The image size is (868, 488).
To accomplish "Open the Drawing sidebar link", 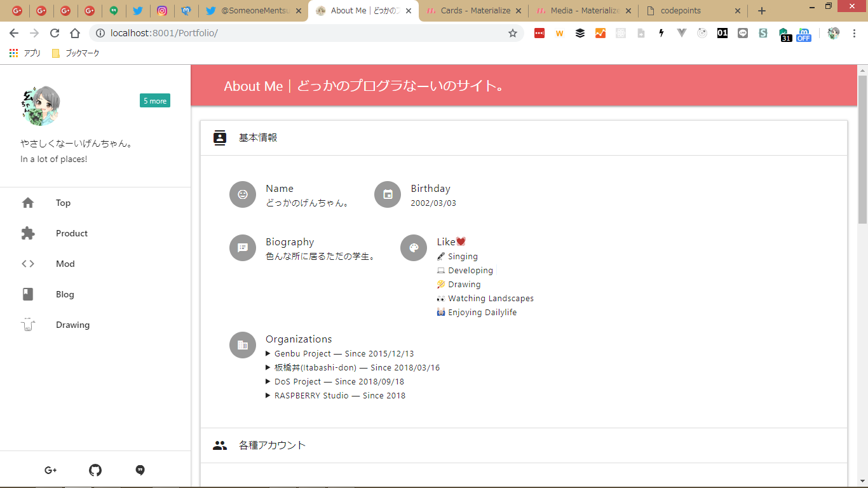I will click(x=72, y=325).
